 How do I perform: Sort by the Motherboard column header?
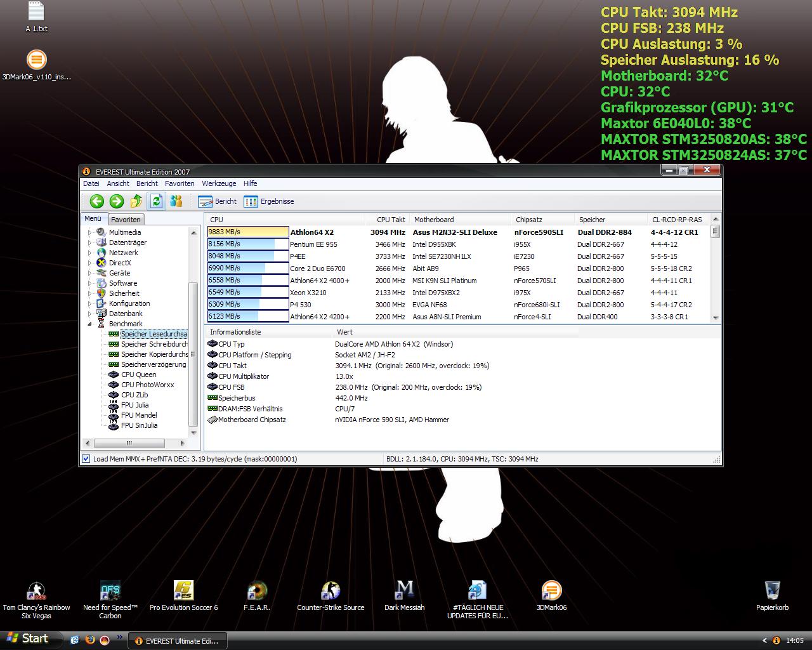(460, 220)
